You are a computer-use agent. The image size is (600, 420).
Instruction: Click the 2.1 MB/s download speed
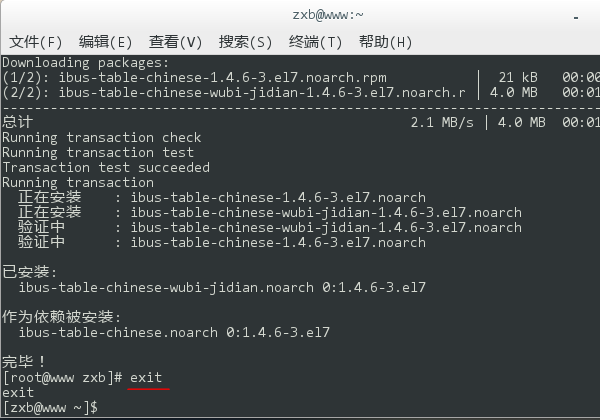443,122
